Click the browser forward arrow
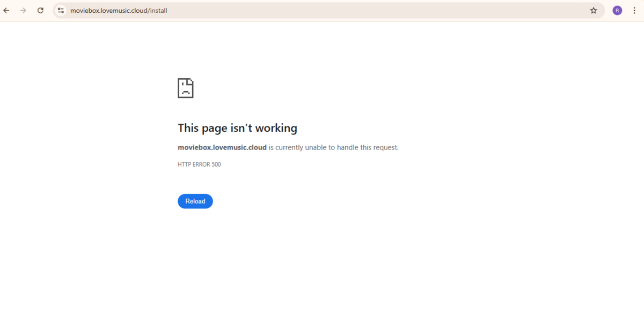The width and height of the screenshot is (644, 321). tap(23, 10)
